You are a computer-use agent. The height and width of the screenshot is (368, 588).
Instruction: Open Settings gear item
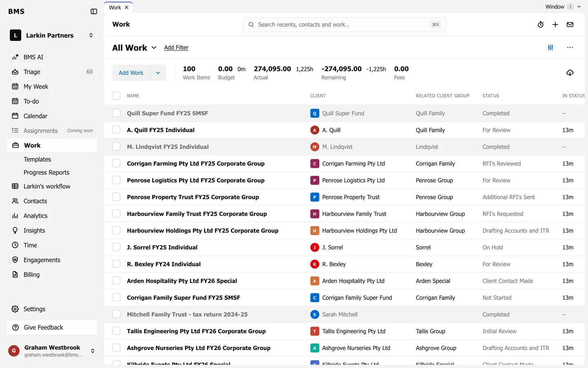tap(52, 309)
